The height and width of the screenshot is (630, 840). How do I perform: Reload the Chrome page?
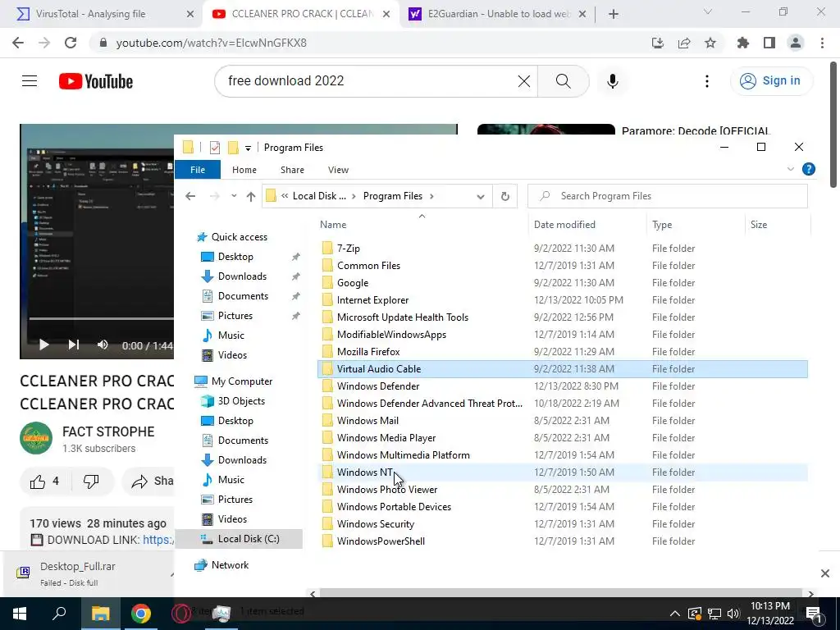click(x=71, y=43)
